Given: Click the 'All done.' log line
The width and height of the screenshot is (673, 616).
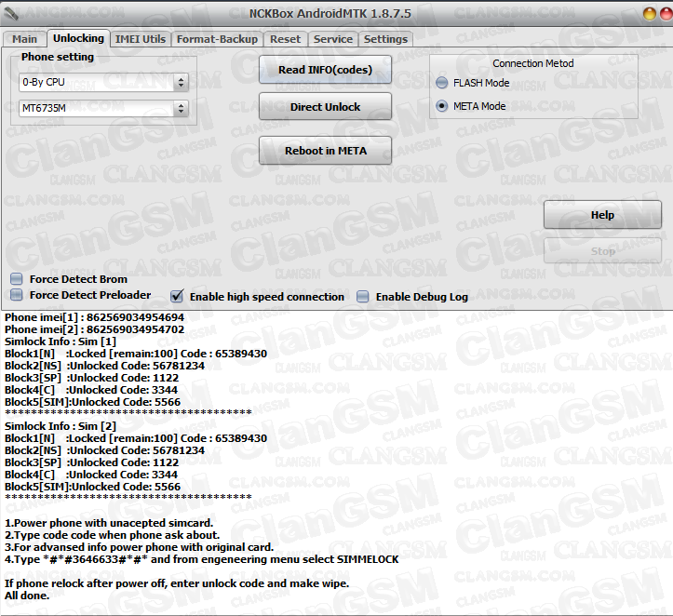Looking at the screenshot, I should pyautogui.click(x=27, y=595).
